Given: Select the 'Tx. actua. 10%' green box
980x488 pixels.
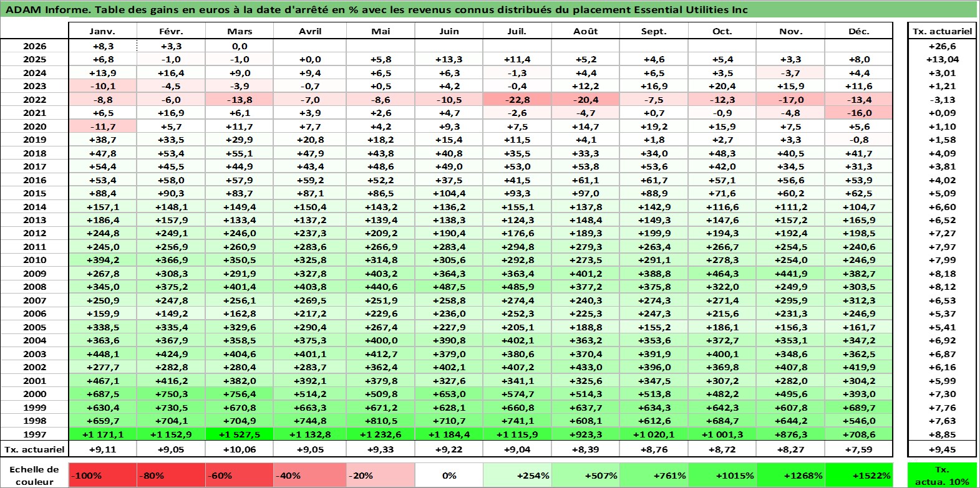Looking at the screenshot, I should pos(942,475).
